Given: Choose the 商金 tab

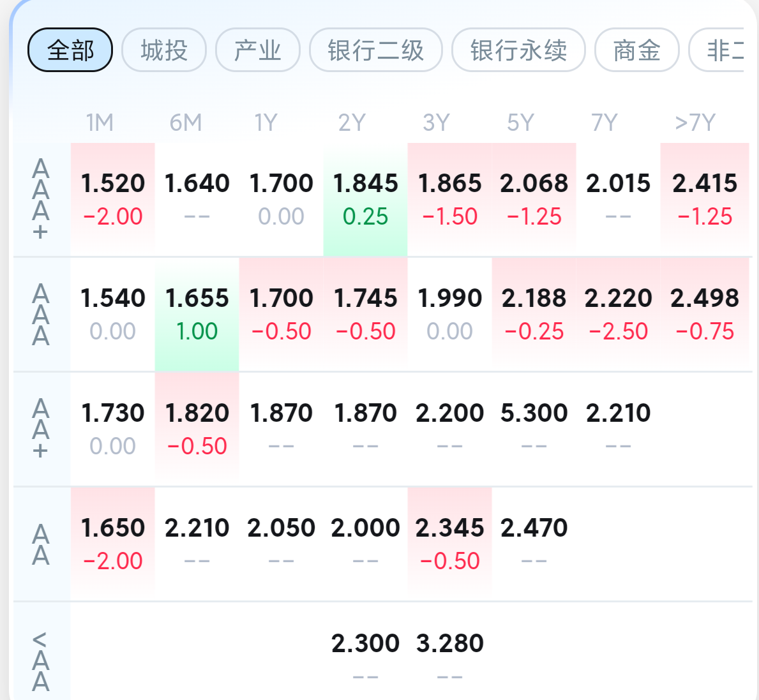Looking at the screenshot, I should coord(636,50).
